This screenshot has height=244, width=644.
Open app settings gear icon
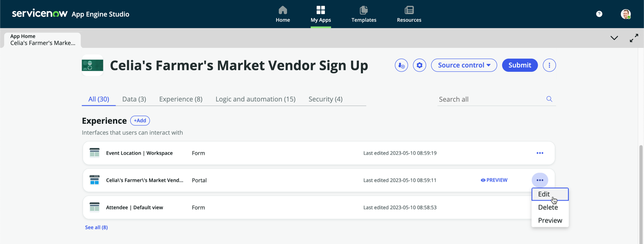coord(419,65)
